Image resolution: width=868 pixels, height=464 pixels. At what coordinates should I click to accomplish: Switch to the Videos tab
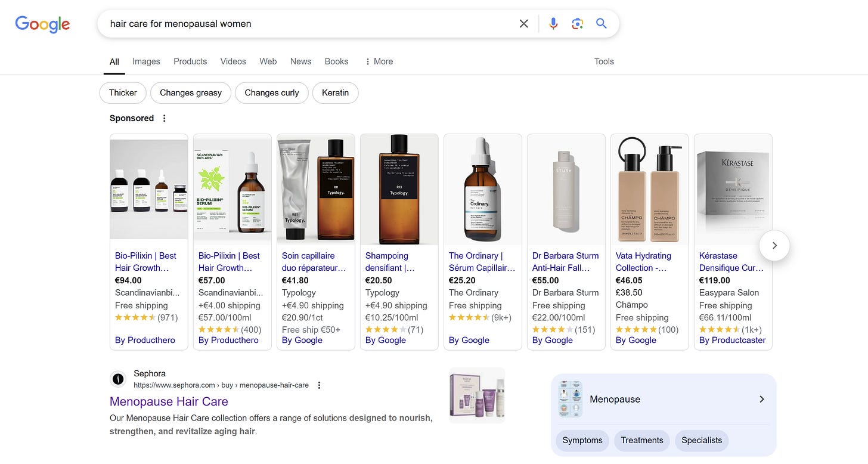(x=233, y=61)
